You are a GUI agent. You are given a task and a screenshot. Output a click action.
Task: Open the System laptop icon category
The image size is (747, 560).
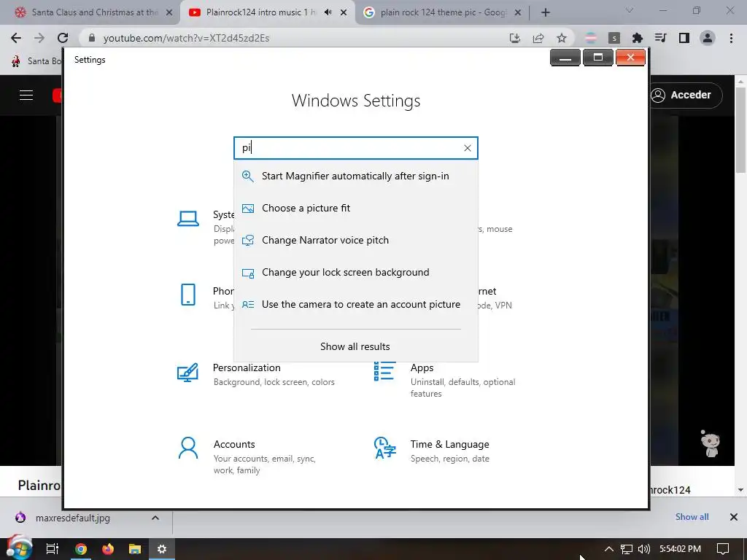[188, 219]
